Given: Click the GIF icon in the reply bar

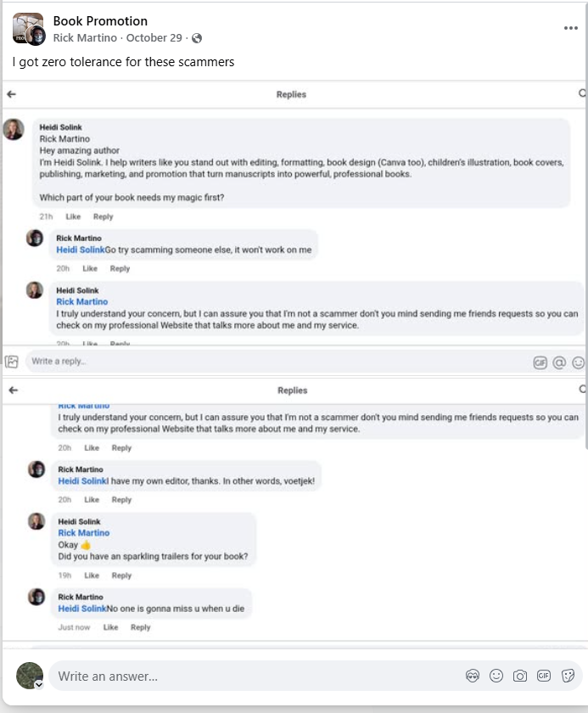Looking at the screenshot, I should tap(540, 362).
